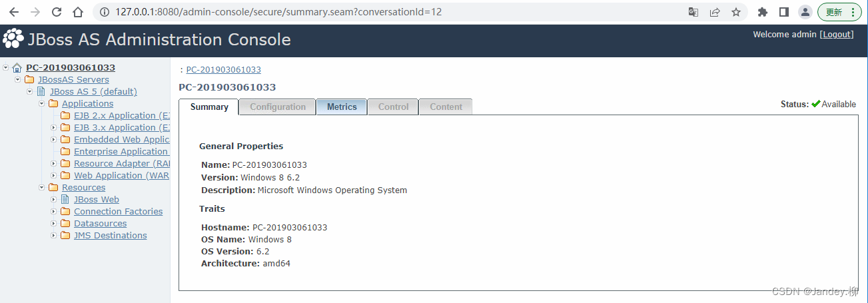The width and height of the screenshot is (868, 303).
Task: Switch to the Configuration tab
Action: coord(278,107)
